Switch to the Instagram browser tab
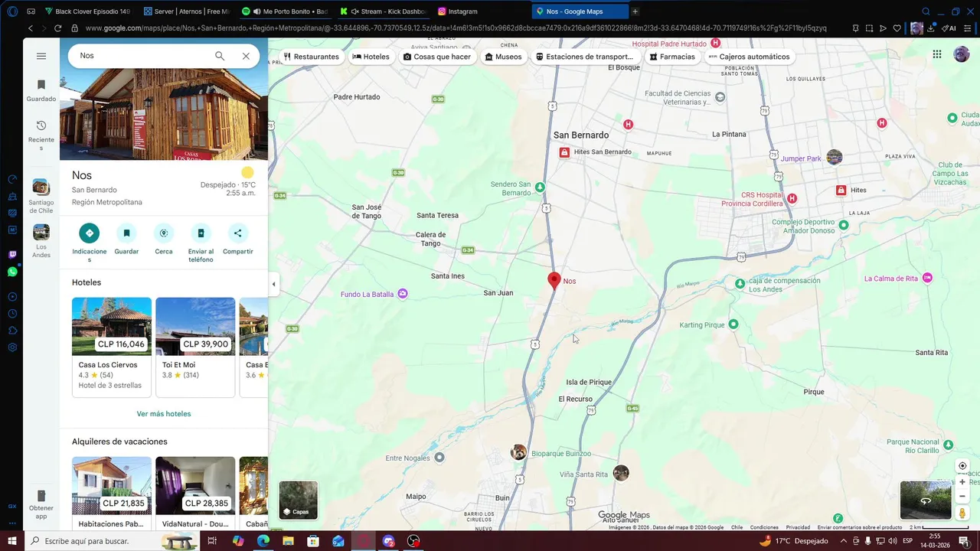 click(x=482, y=11)
